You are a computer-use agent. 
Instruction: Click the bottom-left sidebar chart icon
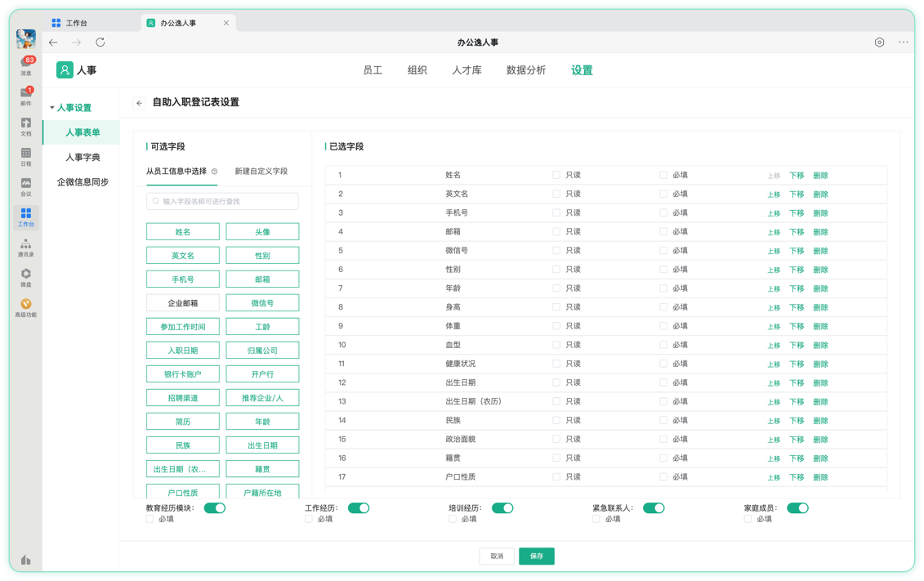(x=26, y=559)
